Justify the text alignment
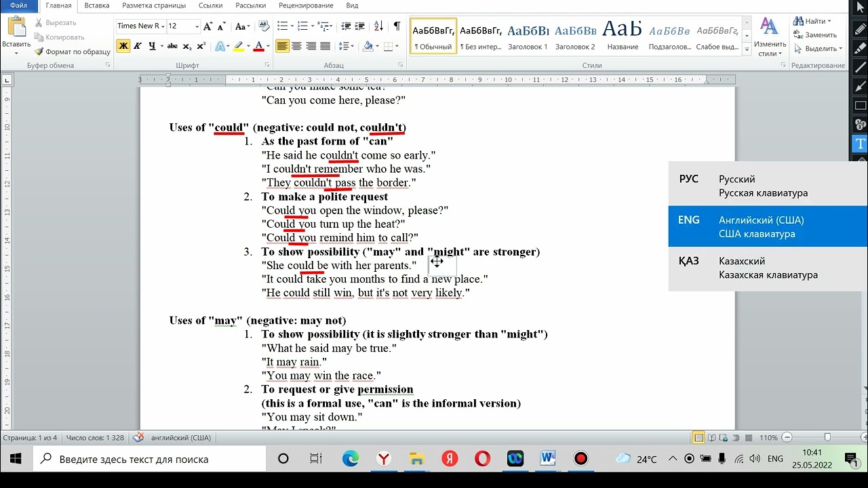Image resolution: width=868 pixels, height=488 pixels. (x=325, y=46)
